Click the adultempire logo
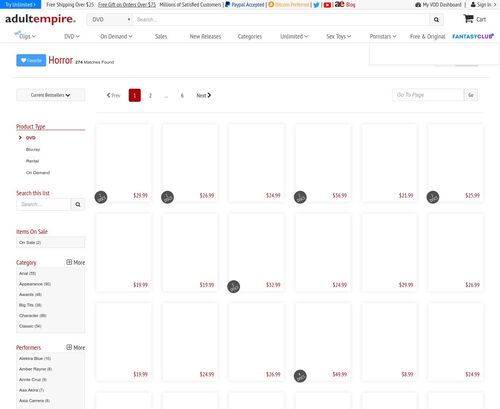Image resolution: width=500 pixels, height=409 pixels. pos(40,19)
